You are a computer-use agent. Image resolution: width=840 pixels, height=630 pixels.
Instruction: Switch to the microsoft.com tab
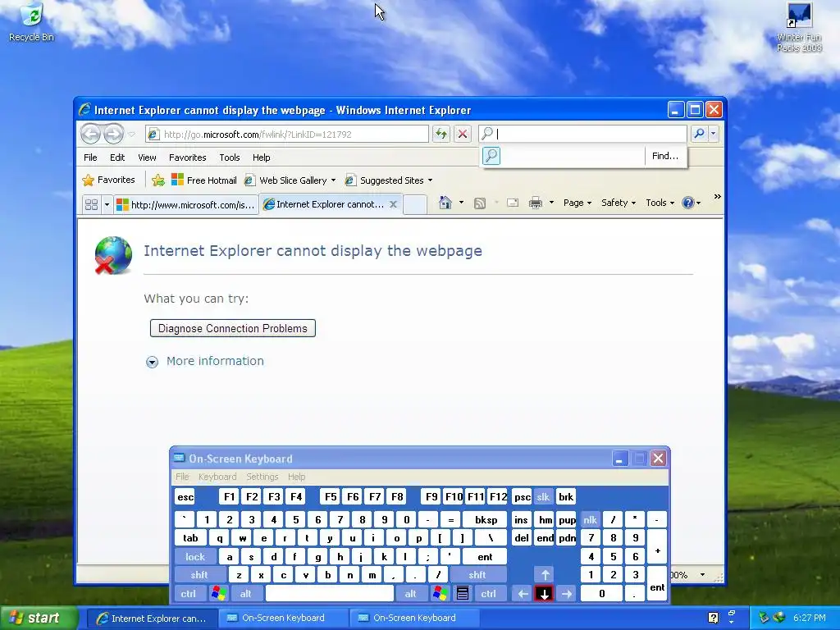coord(186,204)
